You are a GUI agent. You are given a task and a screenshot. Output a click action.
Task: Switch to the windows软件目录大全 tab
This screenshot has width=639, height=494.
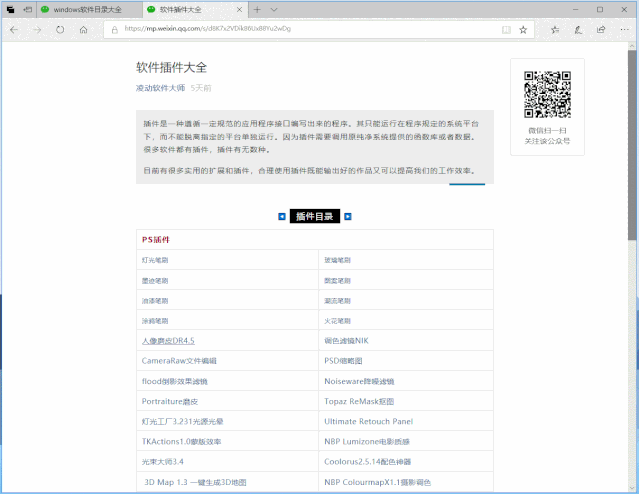(87, 9)
